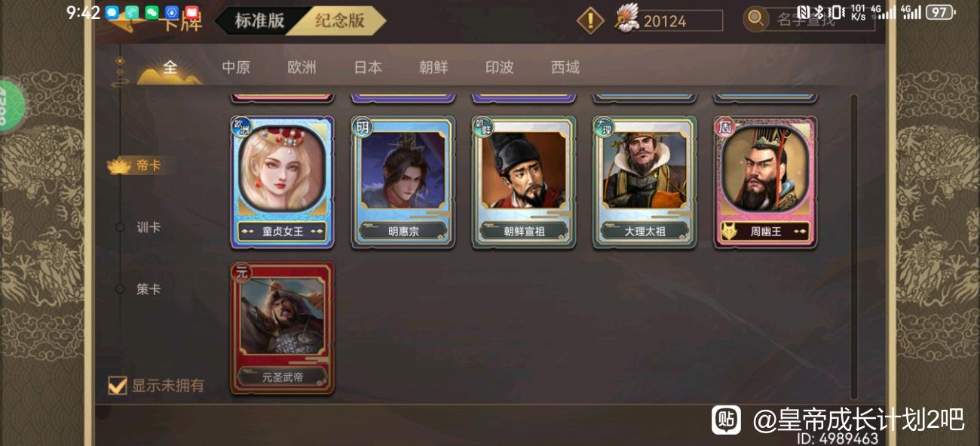Switch to the 标准版 edition

pyautogui.click(x=259, y=20)
